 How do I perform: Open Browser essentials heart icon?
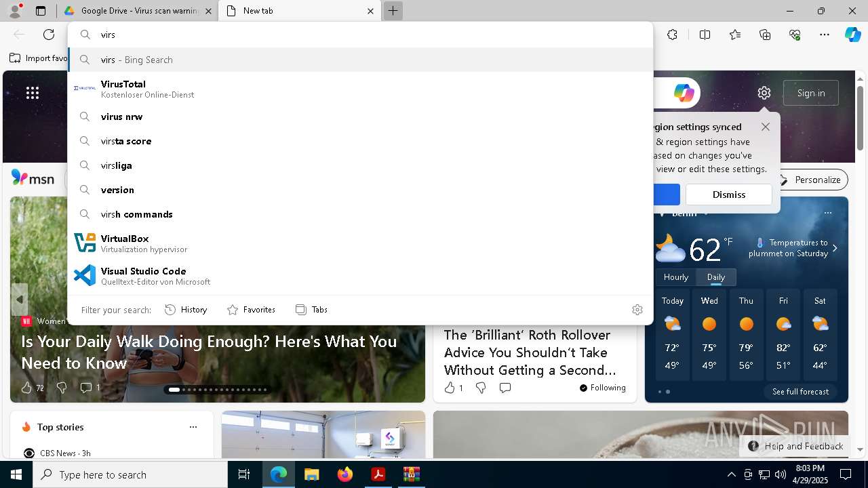click(x=795, y=35)
